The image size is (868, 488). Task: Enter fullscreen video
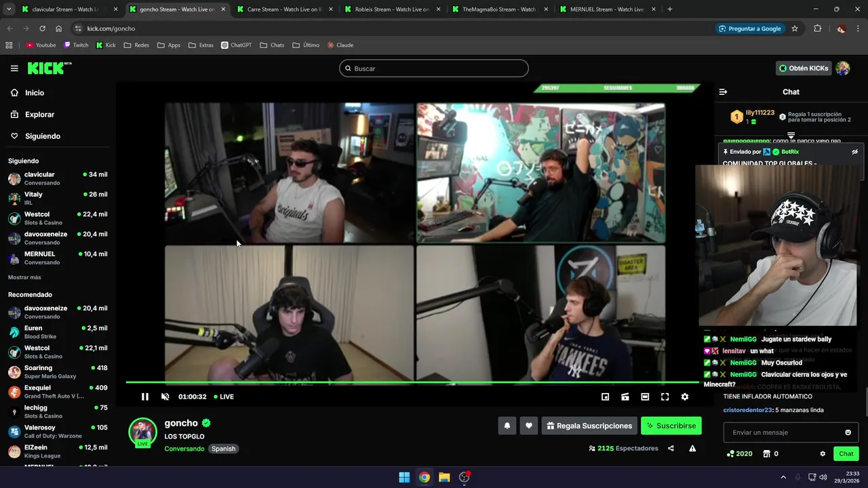tap(665, 396)
